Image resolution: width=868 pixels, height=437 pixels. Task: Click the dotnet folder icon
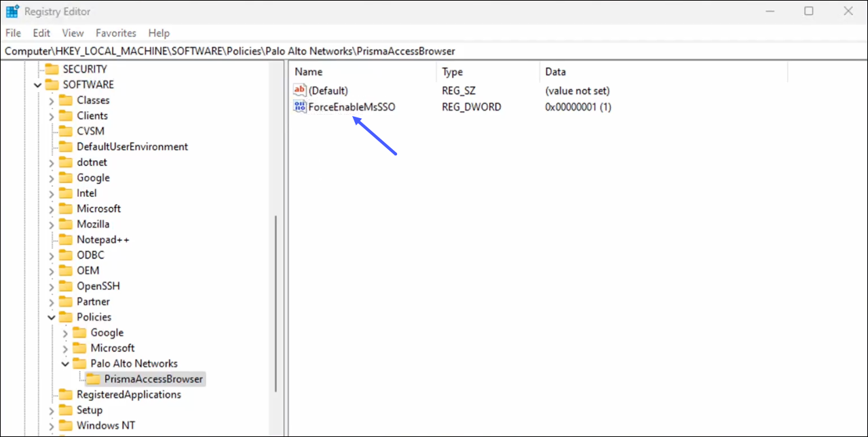pyautogui.click(x=66, y=162)
